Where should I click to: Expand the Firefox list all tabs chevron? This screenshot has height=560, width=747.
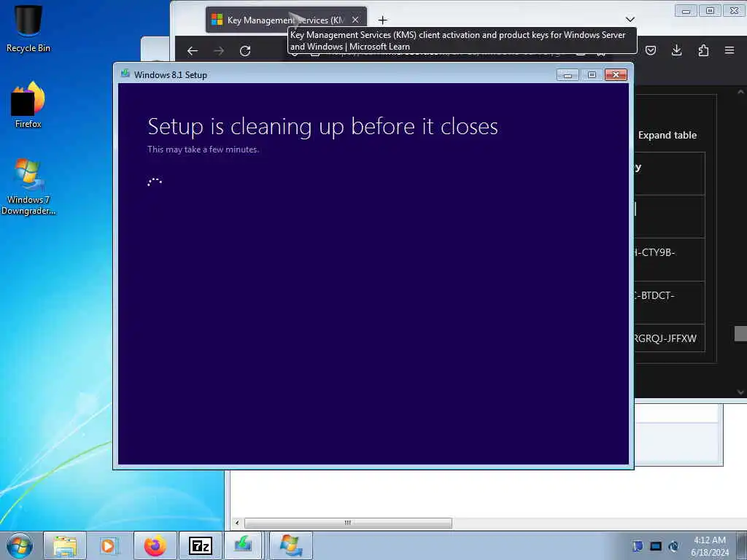coord(630,20)
